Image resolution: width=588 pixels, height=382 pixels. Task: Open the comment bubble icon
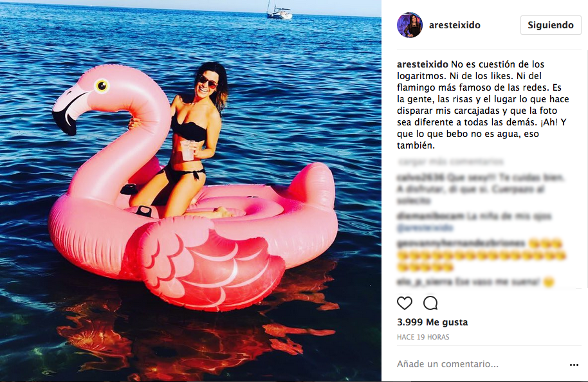pos(430,303)
